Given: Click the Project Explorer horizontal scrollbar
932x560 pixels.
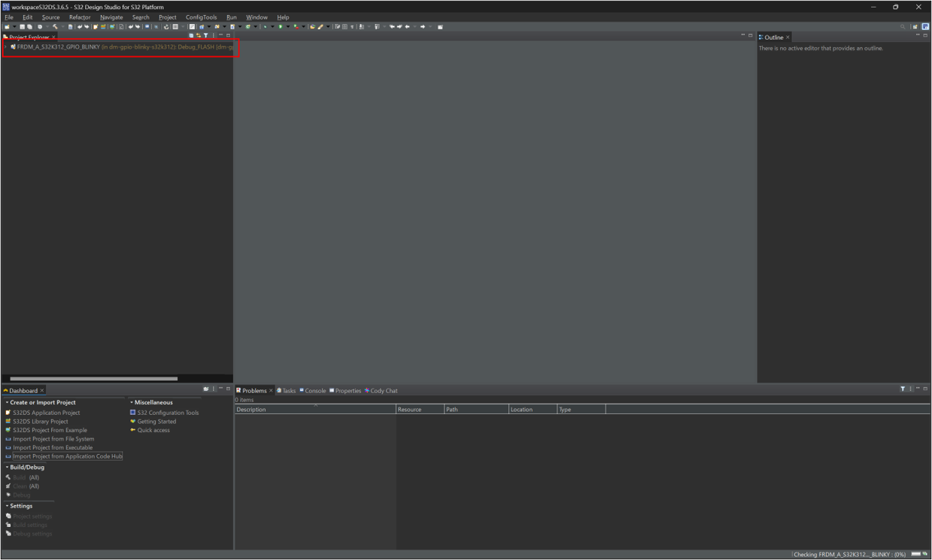Looking at the screenshot, I should click(94, 379).
